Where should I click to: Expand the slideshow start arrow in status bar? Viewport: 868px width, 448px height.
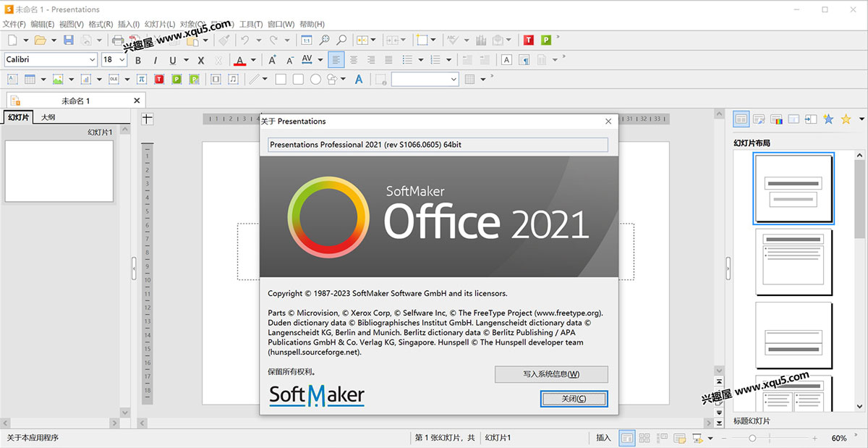coord(710,438)
